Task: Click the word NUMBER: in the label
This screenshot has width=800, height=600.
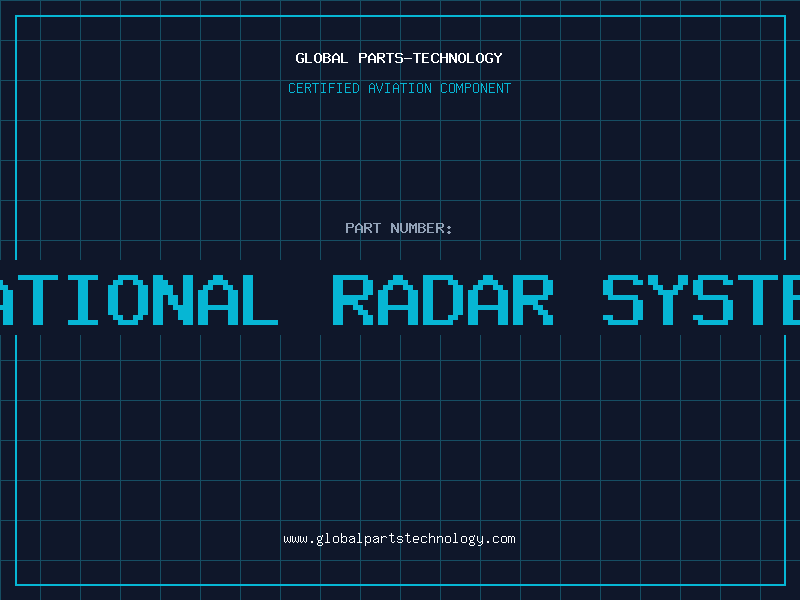Action: (x=422, y=228)
